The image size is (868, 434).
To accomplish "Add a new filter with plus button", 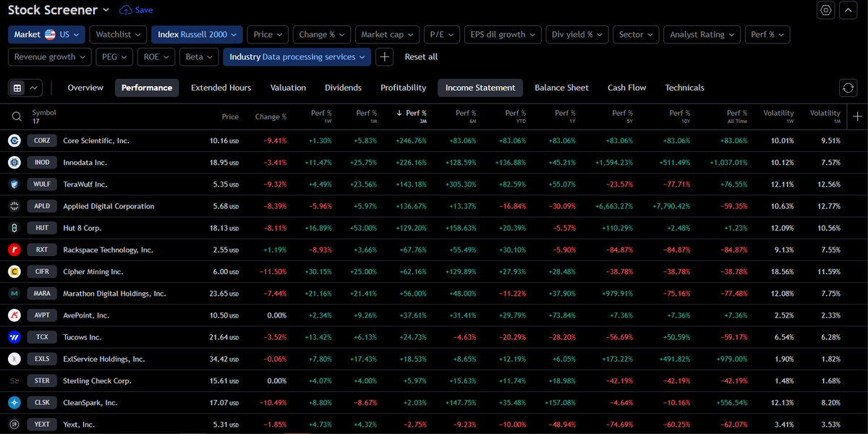I will pyautogui.click(x=385, y=56).
